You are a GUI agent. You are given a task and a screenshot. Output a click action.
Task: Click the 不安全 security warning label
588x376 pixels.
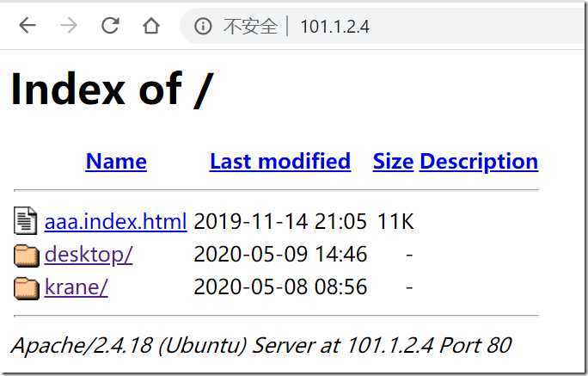(x=250, y=27)
